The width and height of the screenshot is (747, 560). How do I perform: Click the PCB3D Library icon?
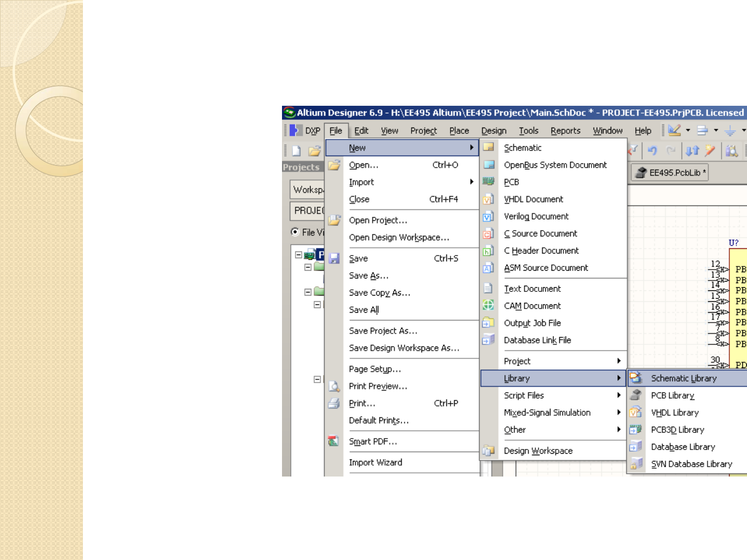[636, 429]
